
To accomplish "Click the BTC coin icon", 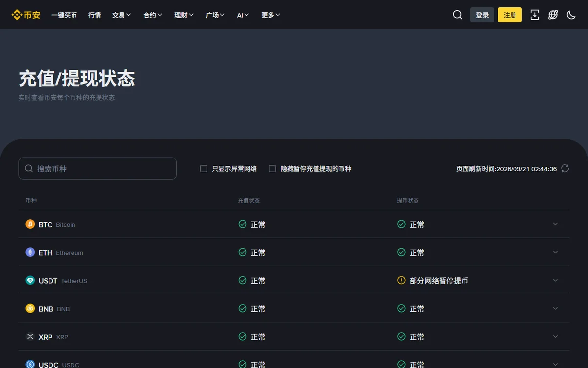I will (x=30, y=224).
